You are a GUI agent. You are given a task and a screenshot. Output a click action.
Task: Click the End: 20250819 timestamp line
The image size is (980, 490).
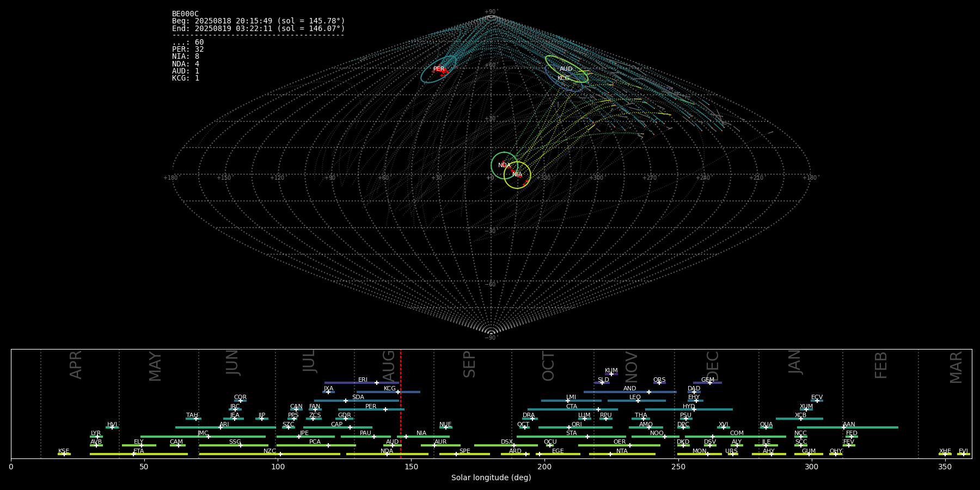259,28
